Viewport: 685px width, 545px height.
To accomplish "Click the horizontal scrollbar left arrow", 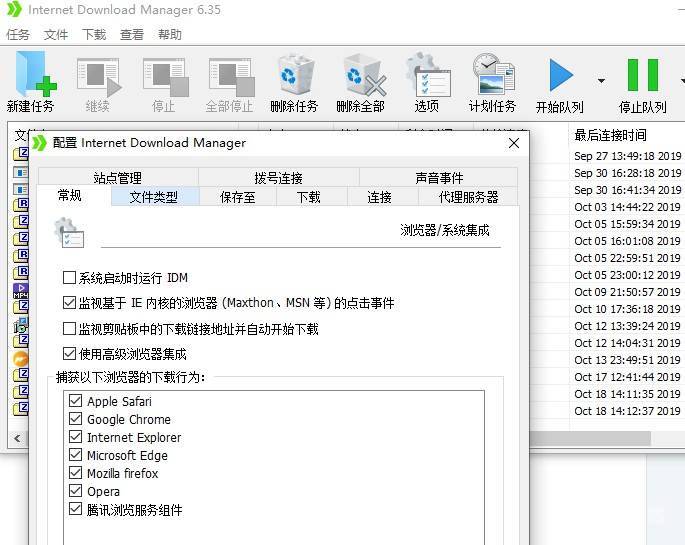I will (x=17, y=438).
